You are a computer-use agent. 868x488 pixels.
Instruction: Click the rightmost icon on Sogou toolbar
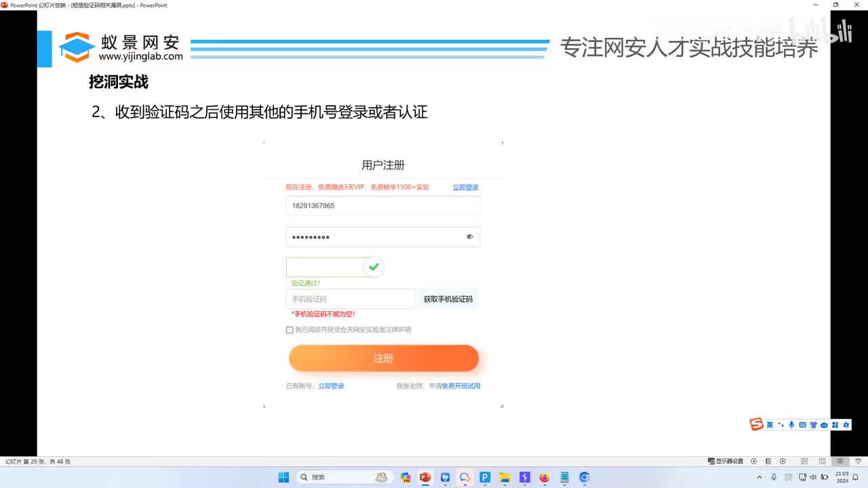tap(845, 425)
